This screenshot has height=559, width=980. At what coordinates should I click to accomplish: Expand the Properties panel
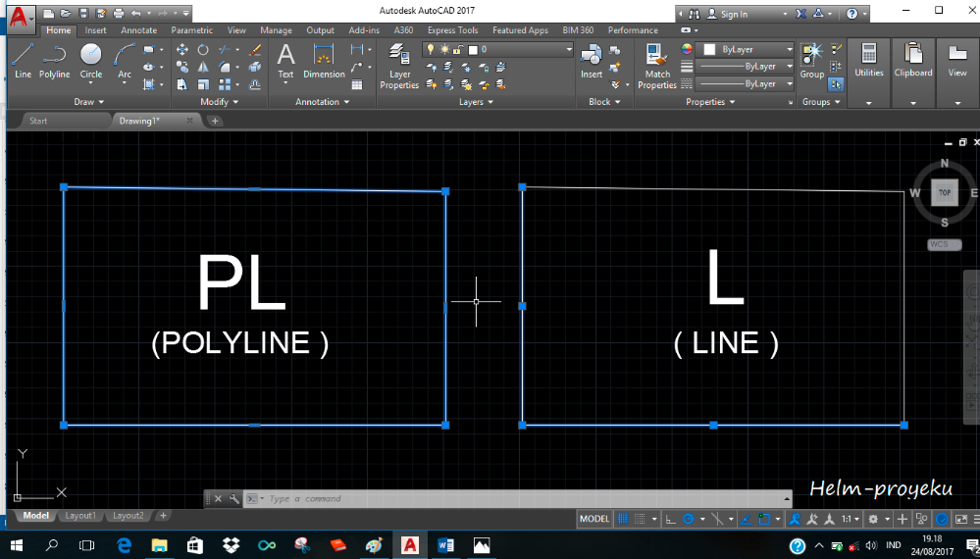(710, 102)
